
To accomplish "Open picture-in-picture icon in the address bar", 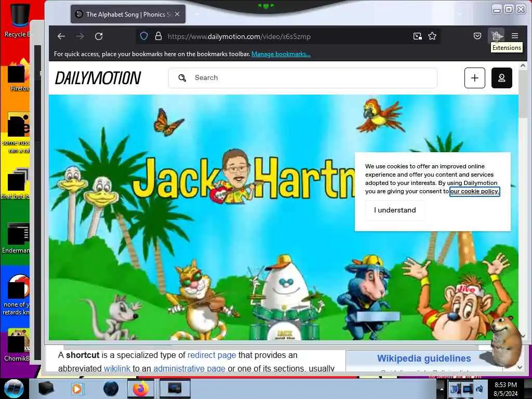I will pyautogui.click(x=417, y=36).
